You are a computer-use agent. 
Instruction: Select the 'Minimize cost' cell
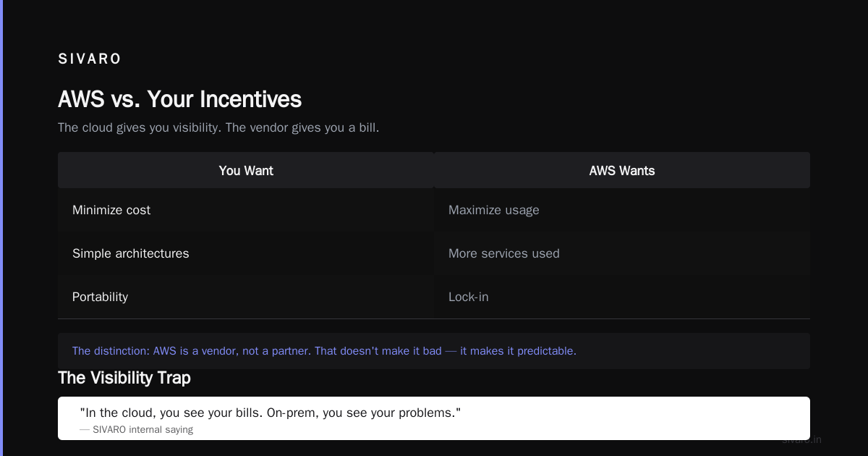click(x=246, y=210)
